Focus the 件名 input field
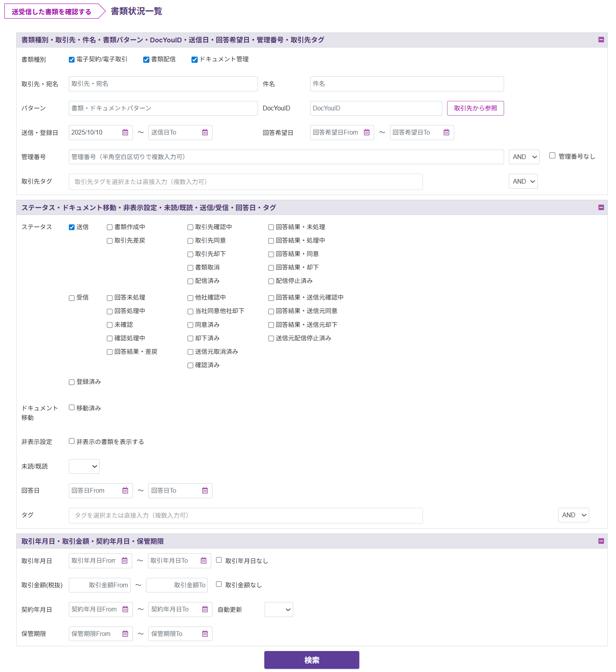The width and height of the screenshot is (616, 672). click(407, 84)
